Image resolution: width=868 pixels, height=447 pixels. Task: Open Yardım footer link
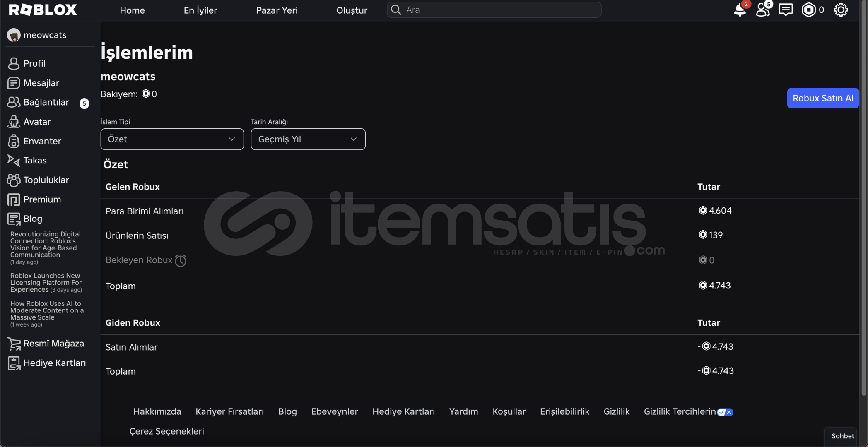[x=463, y=412]
